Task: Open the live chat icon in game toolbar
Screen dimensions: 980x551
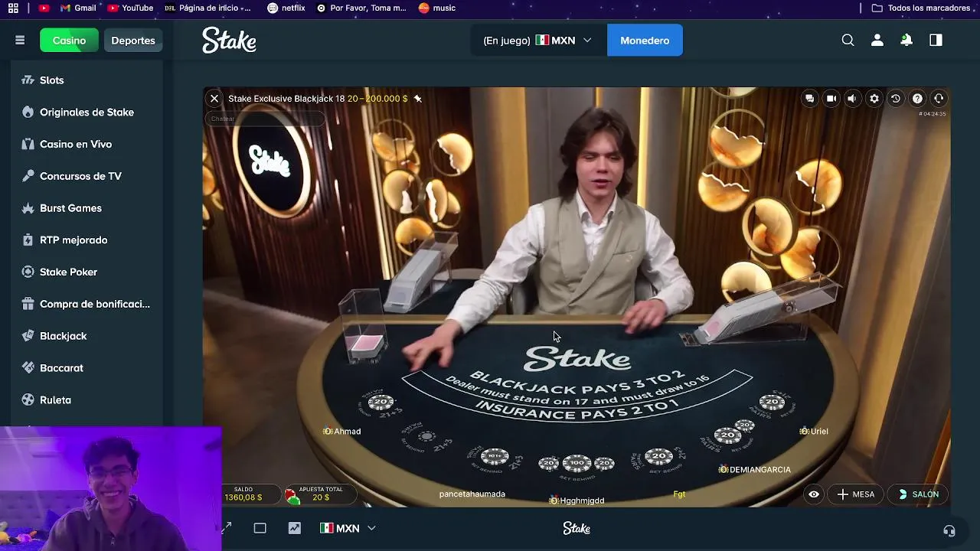Action: coord(809,99)
